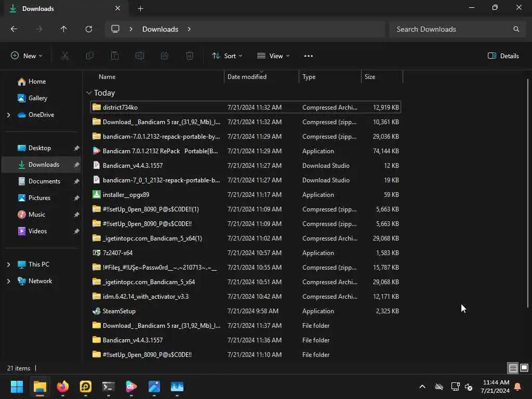Click the network status tray icon
The height and width of the screenshot is (399, 532).
pos(455,387)
